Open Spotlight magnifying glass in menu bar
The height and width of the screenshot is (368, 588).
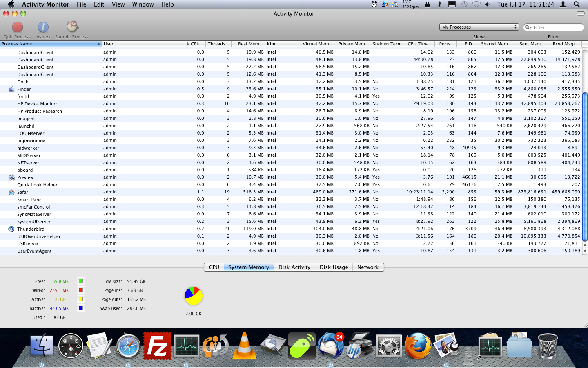577,4
